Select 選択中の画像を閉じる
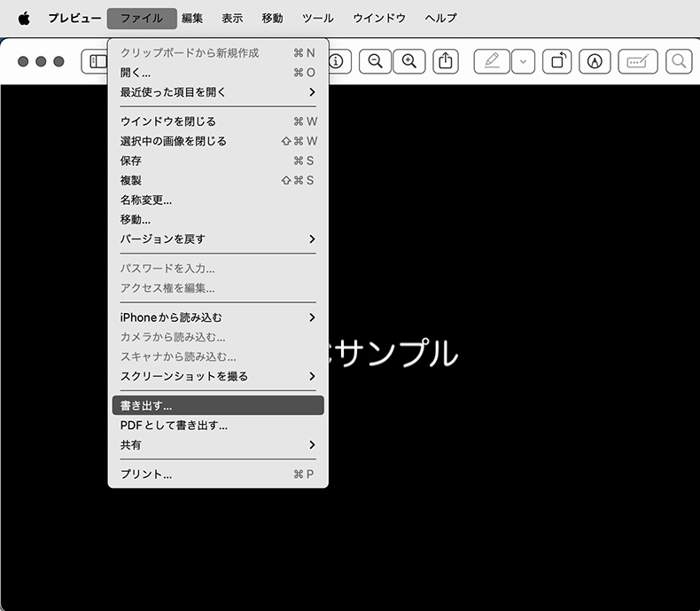 (x=218, y=141)
